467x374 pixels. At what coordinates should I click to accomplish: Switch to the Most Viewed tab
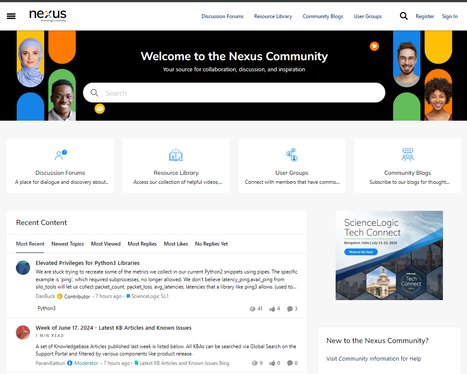tap(106, 244)
